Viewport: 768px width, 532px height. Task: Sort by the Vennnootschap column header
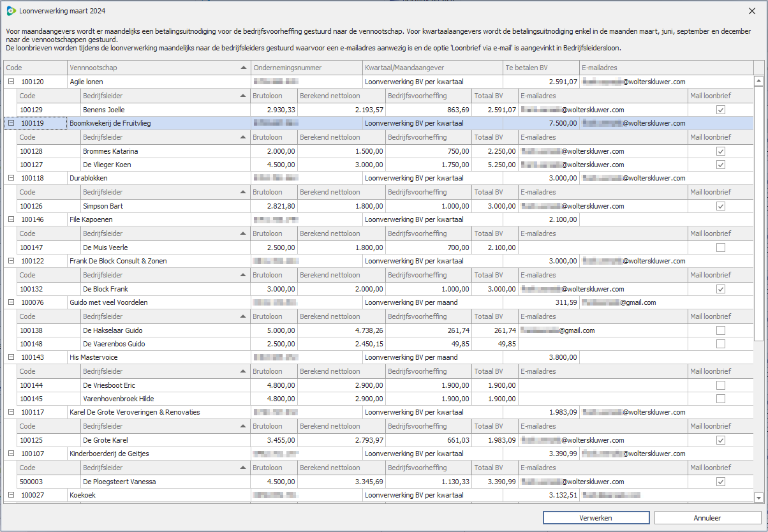pyautogui.click(x=153, y=68)
